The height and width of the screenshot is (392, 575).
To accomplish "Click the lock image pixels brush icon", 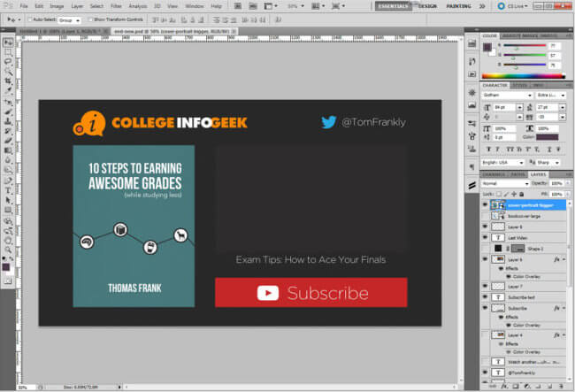I will tap(506, 194).
